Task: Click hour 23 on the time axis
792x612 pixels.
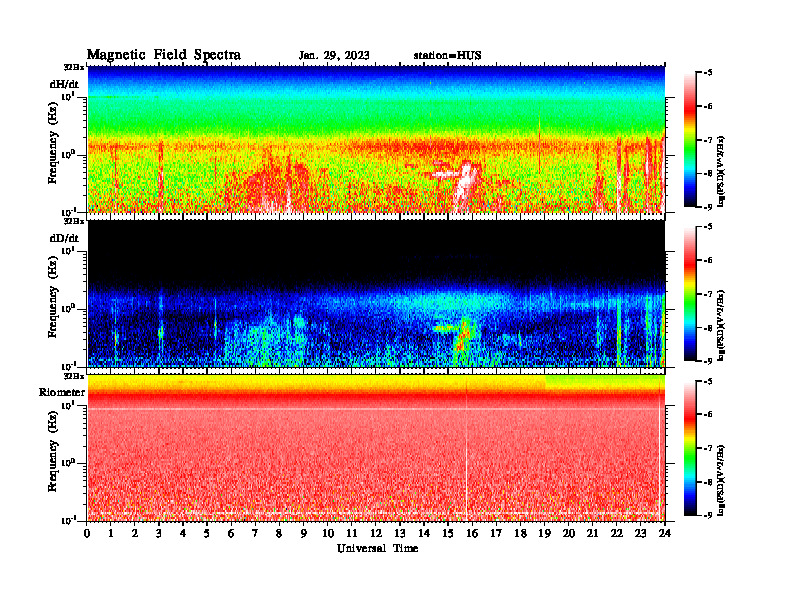Action: tap(640, 534)
